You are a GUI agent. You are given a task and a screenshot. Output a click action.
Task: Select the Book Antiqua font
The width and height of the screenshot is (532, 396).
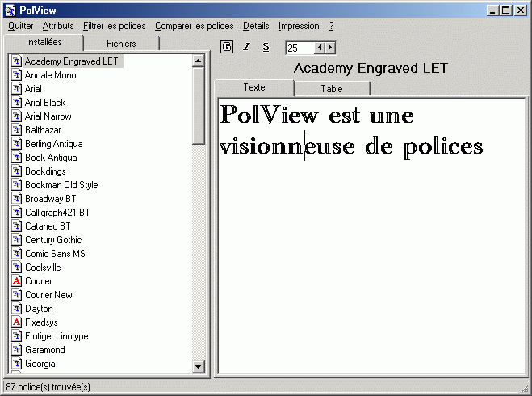click(51, 158)
